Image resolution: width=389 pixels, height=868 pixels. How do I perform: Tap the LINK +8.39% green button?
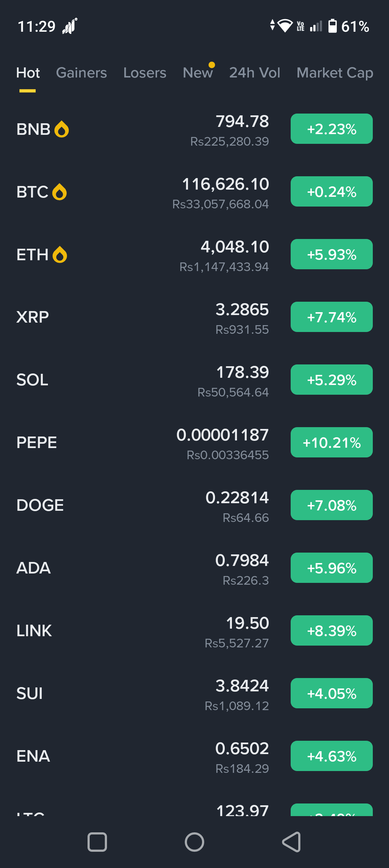pyautogui.click(x=332, y=630)
